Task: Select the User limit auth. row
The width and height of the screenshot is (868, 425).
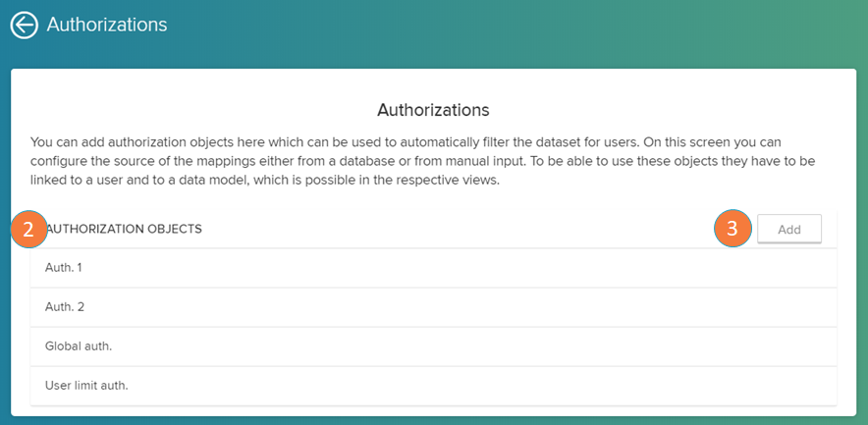Action: (86, 386)
